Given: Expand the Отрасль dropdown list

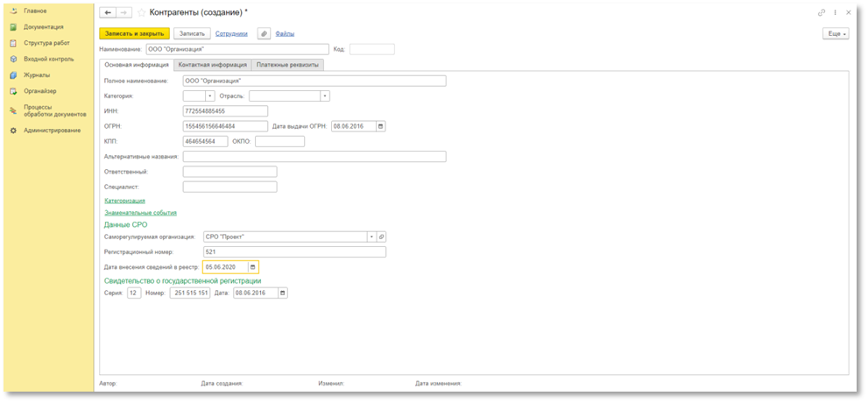Looking at the screenshot, I should 325,96.
